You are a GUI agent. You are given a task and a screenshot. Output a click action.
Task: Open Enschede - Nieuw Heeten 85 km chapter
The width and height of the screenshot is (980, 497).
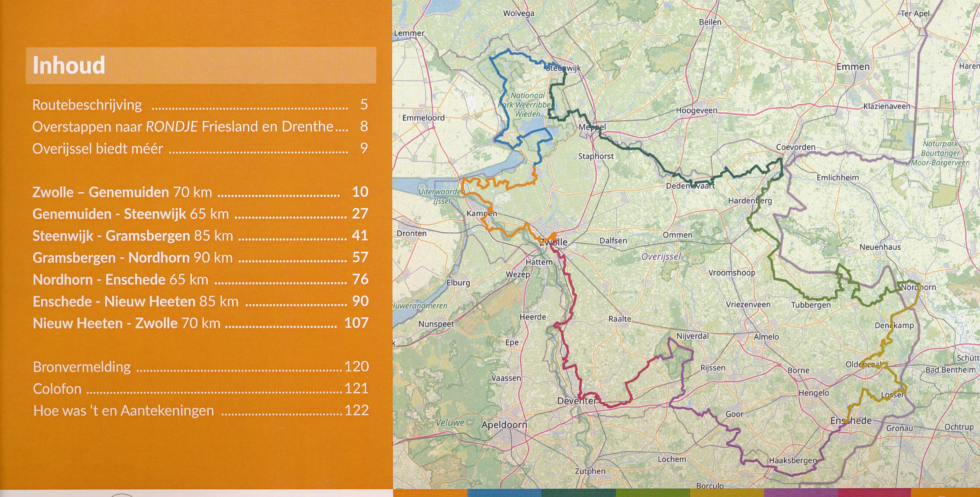tap(135, 301)
